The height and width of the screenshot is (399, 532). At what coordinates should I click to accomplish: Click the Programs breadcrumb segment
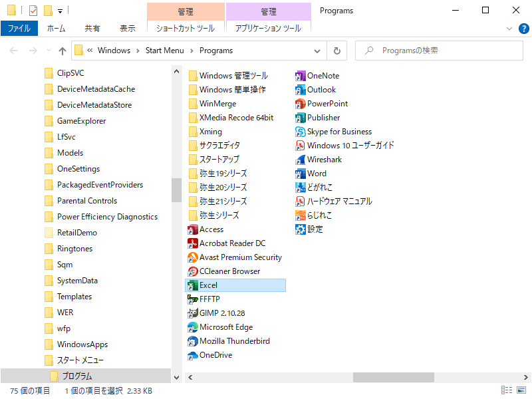click(x=216, y=51)
